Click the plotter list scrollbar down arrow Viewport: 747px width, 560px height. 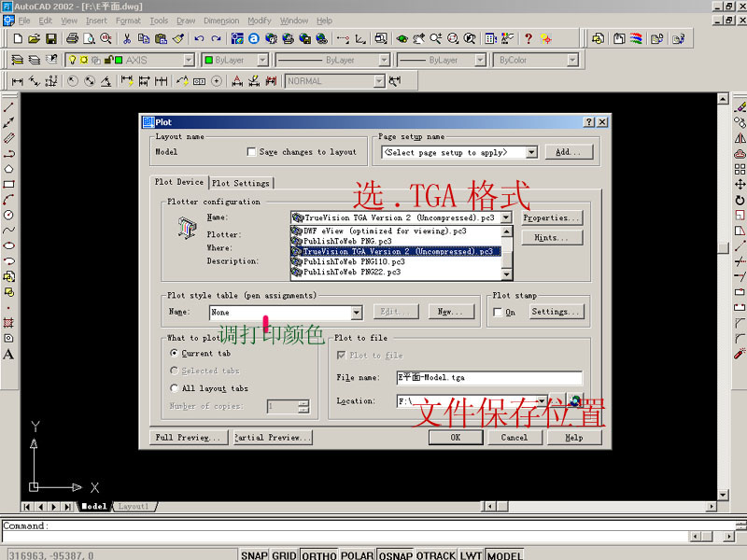507,274
